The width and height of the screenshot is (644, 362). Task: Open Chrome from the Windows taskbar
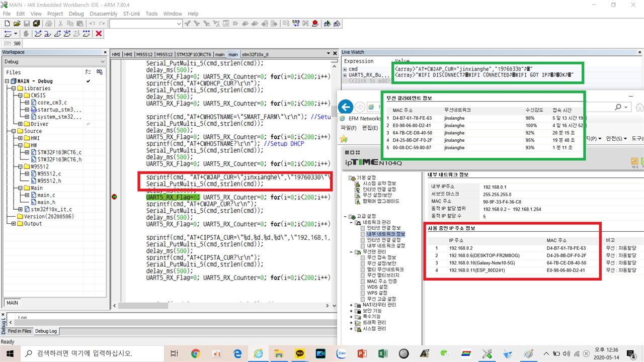point(196,353)
